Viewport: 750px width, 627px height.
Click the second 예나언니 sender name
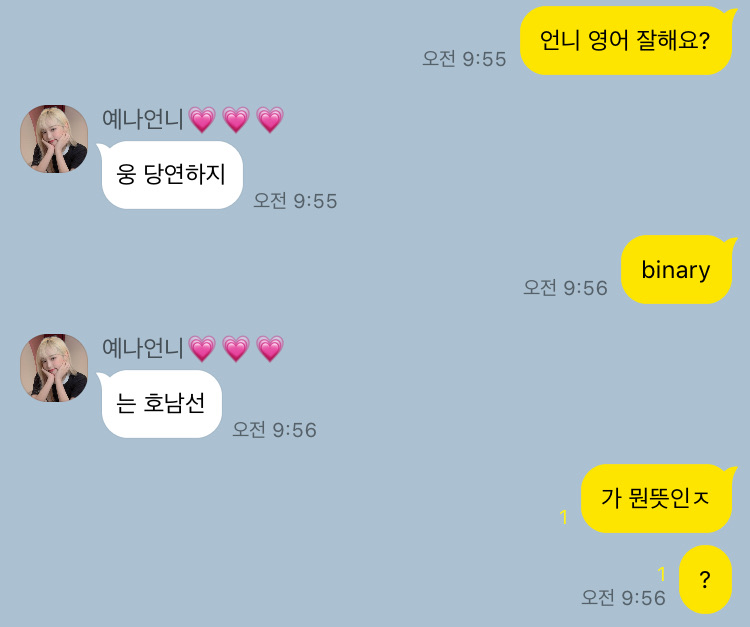coord(143,348)
